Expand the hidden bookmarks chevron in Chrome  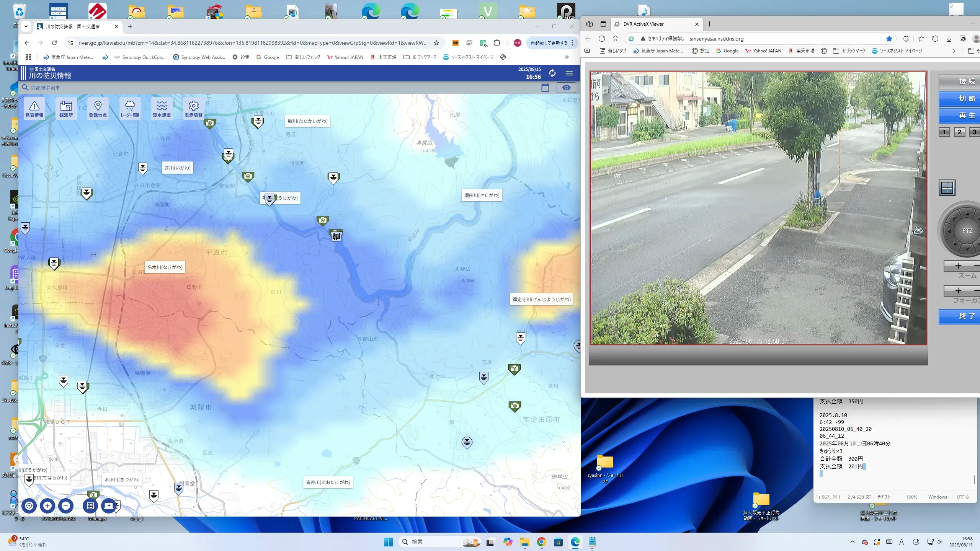pyautogui.click(x=567, y=57)
